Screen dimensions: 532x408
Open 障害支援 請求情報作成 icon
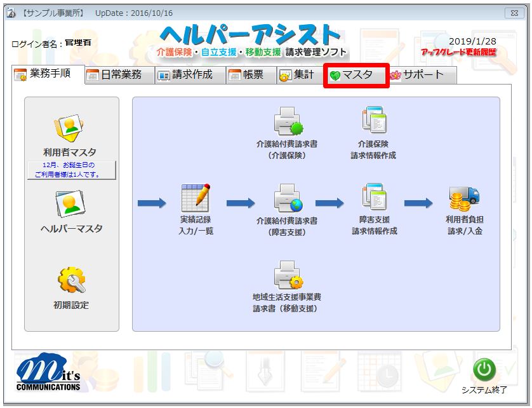tap(374, 198)
